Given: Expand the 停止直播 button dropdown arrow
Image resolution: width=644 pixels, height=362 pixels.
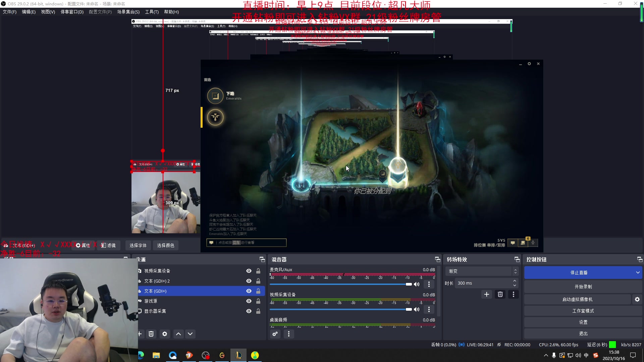Looking at the screenshot, I should (638, 273).
